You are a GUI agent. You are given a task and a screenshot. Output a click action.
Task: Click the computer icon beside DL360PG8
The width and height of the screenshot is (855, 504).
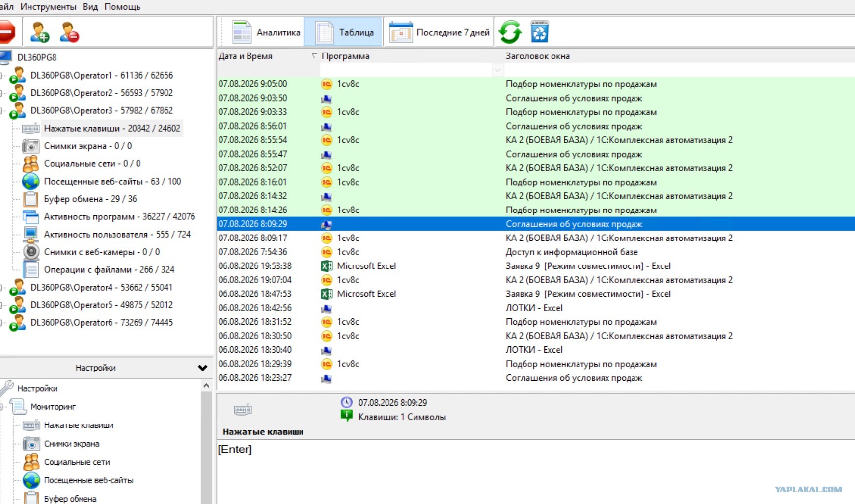[x=6, y=57]
